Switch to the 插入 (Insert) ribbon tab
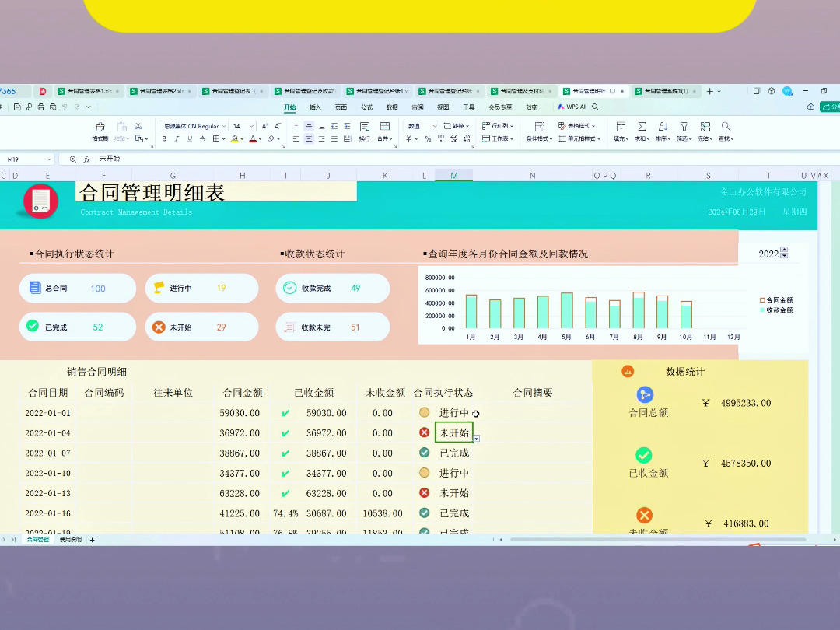This screenshot has height=630, width=840. 315,107
